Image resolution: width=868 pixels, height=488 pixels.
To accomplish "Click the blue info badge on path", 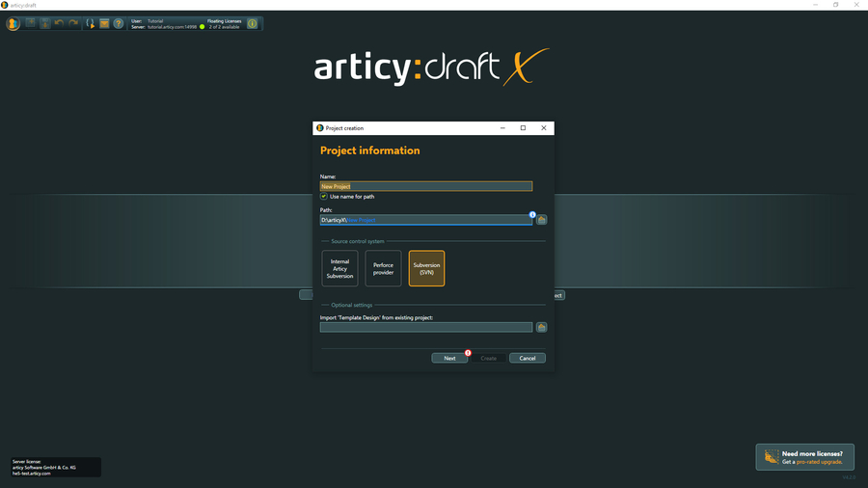I will (531, 214).
